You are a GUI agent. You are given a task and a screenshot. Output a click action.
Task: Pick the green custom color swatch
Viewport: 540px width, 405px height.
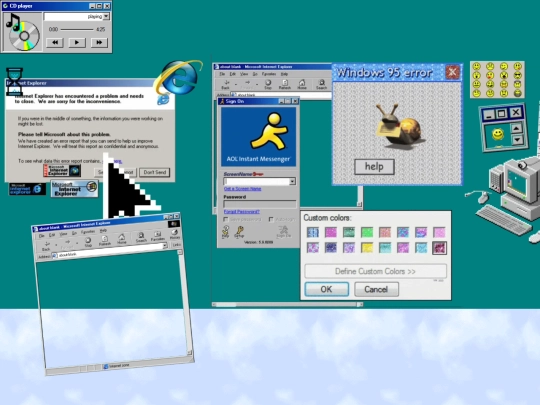click(367, 232)
